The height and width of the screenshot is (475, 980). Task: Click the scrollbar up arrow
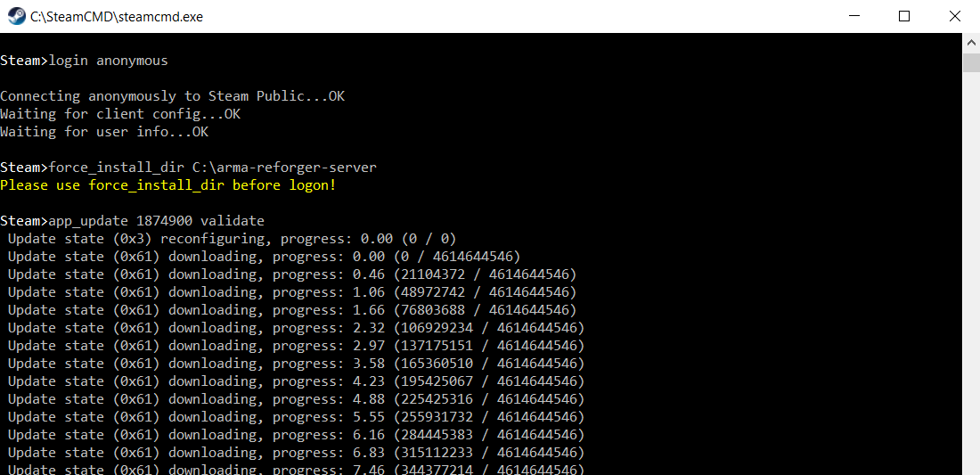[971, 43]
